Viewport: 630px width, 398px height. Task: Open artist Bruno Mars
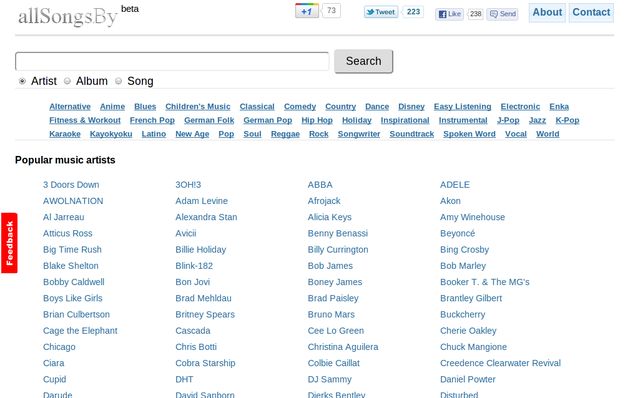pyautogui.click(x=331, y=314)
